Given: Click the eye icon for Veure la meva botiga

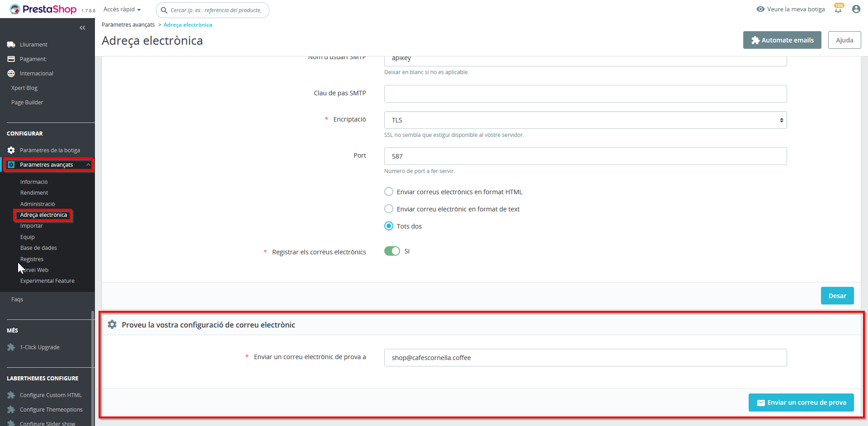Looking at the screenshot, I should click(x=760, y=9).
